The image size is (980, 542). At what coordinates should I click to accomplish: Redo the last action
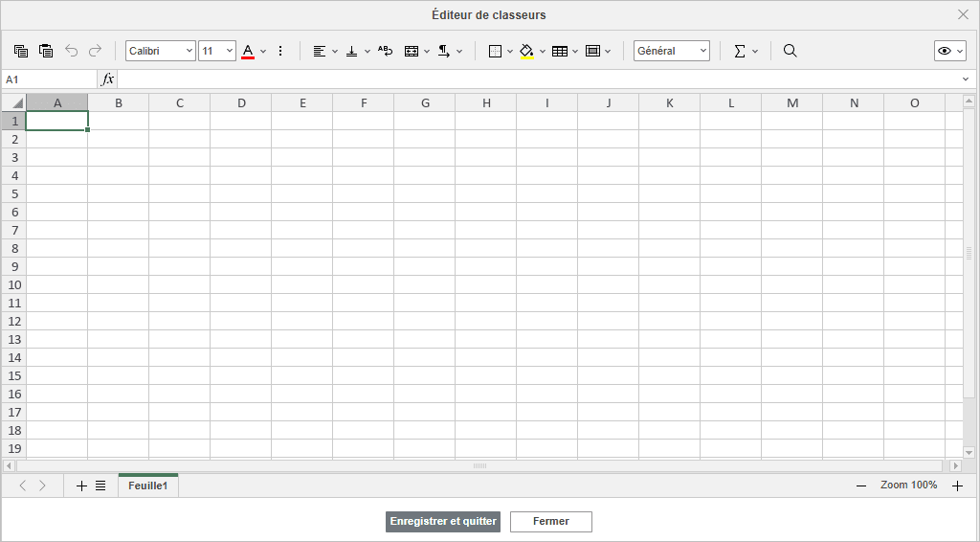click(x=95, y=52)
